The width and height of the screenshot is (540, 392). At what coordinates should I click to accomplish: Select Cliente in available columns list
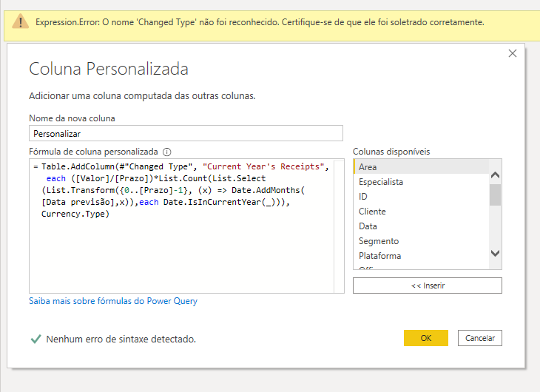pos(421,212)
